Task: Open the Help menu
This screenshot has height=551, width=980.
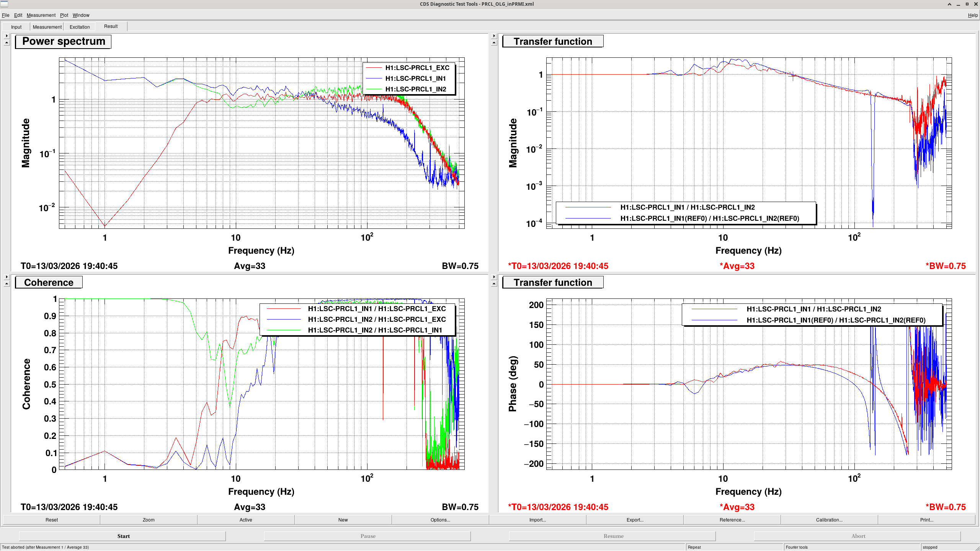Action: pos(972,15)
